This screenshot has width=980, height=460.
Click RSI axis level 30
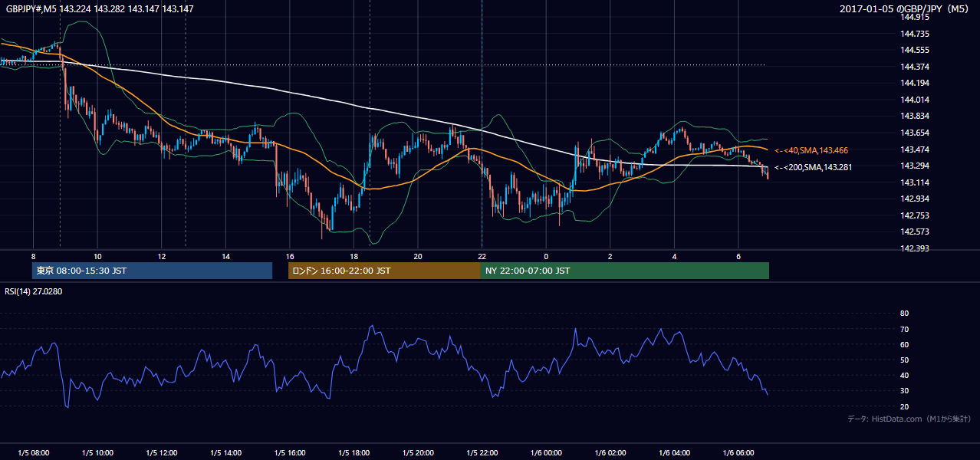point(904,391)
